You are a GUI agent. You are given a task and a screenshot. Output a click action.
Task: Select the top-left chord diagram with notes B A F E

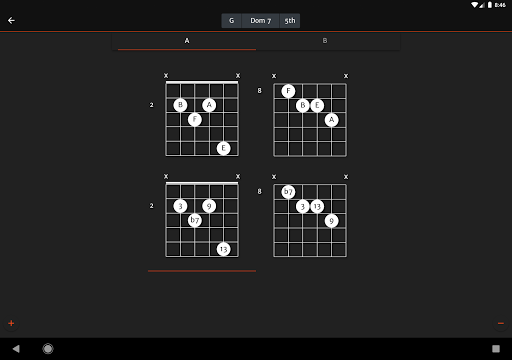[202, 119]
